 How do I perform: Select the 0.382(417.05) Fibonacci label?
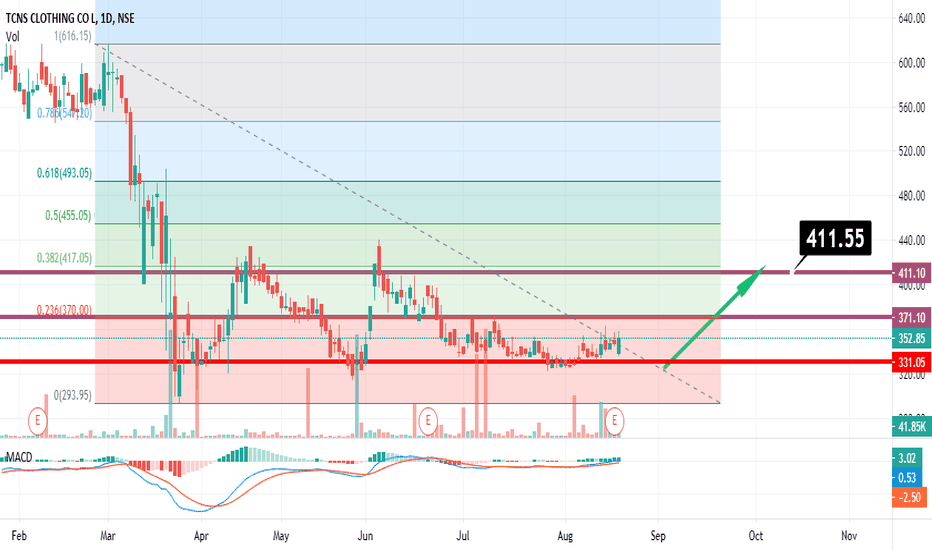click(x=64, y=257)
